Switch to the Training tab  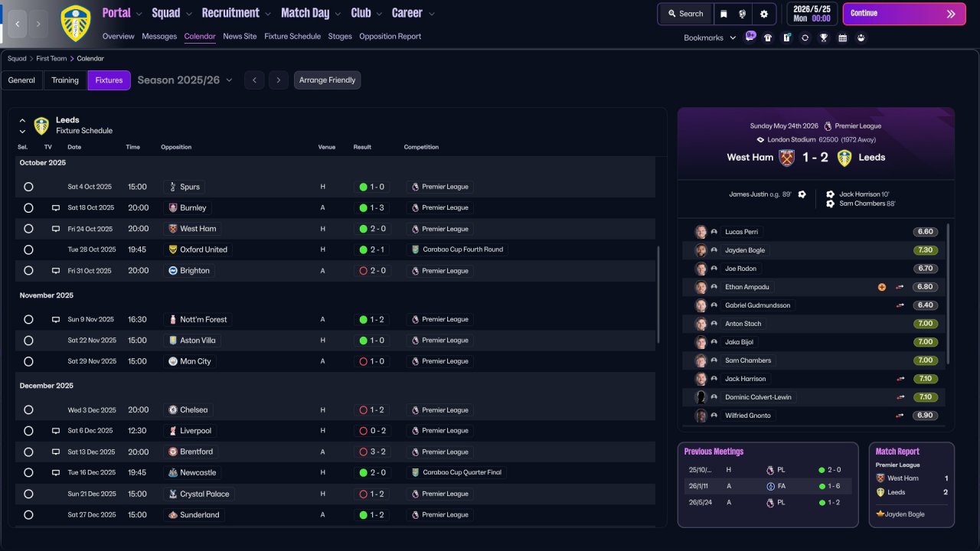coord(65,80)
